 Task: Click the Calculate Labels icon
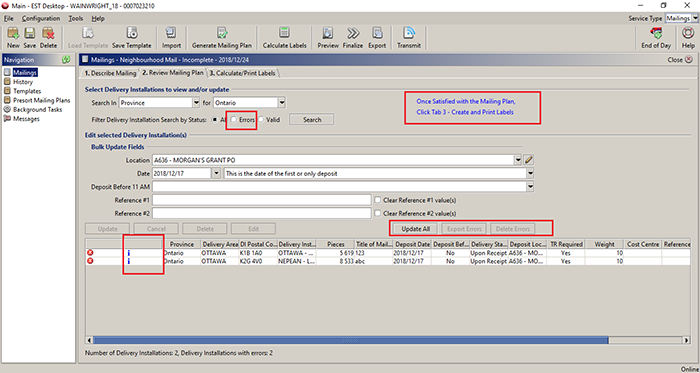[x=284, y=33]
